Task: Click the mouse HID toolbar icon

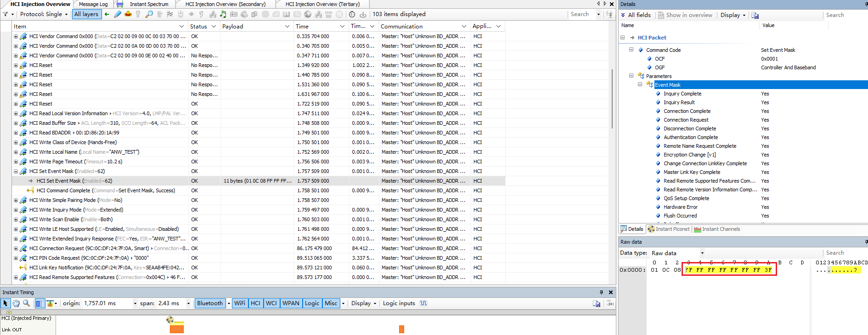Action: [181, 14]
